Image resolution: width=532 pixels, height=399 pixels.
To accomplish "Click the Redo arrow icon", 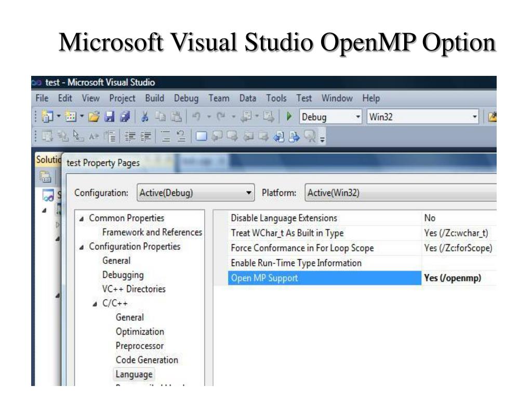I will point(221,117).
